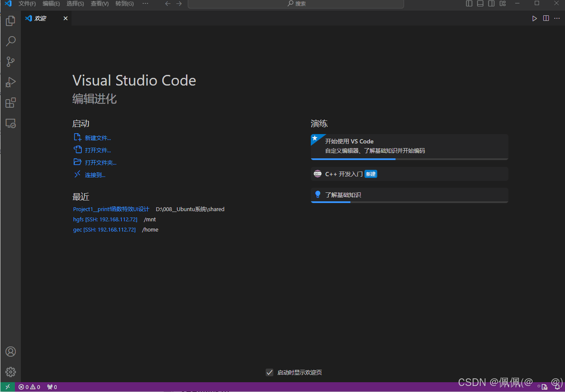The height and width of the screenshot is (392, 565).
Task: Open the Run and Debug view
Action: [x=11, y=82]
